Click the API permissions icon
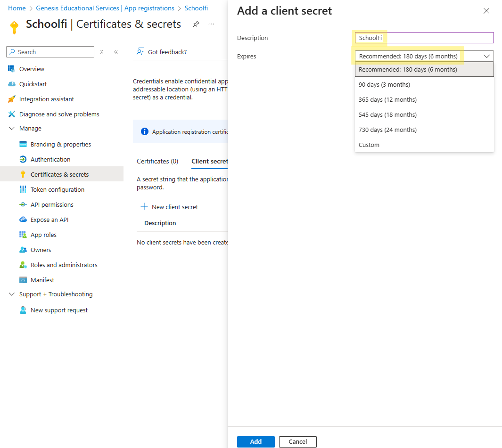 tap(23, 204)
